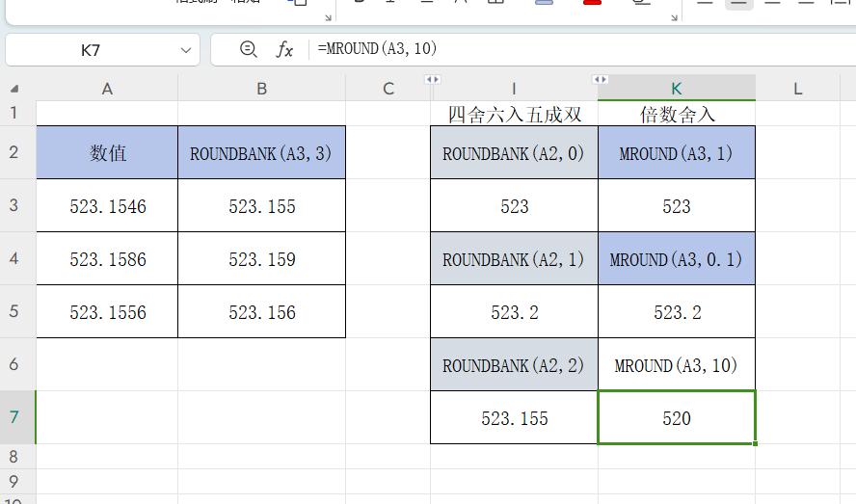The image size is (856, 504).
Task: Select column L header
Action: 797,89
